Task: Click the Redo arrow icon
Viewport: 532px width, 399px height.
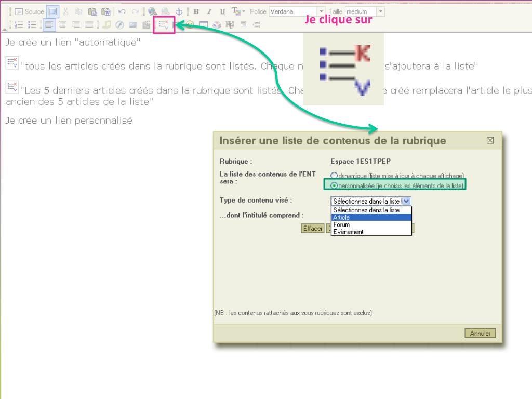Action: [x=135, y=11]
